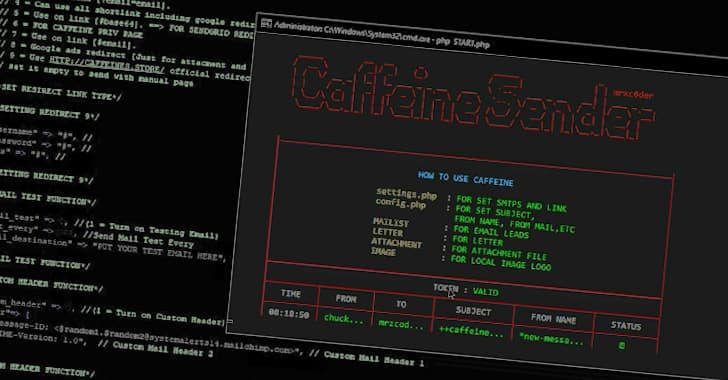This screenshot has height=380, width=728.
Task: Click the FROM NAME column header
Action: click(553, 318)
